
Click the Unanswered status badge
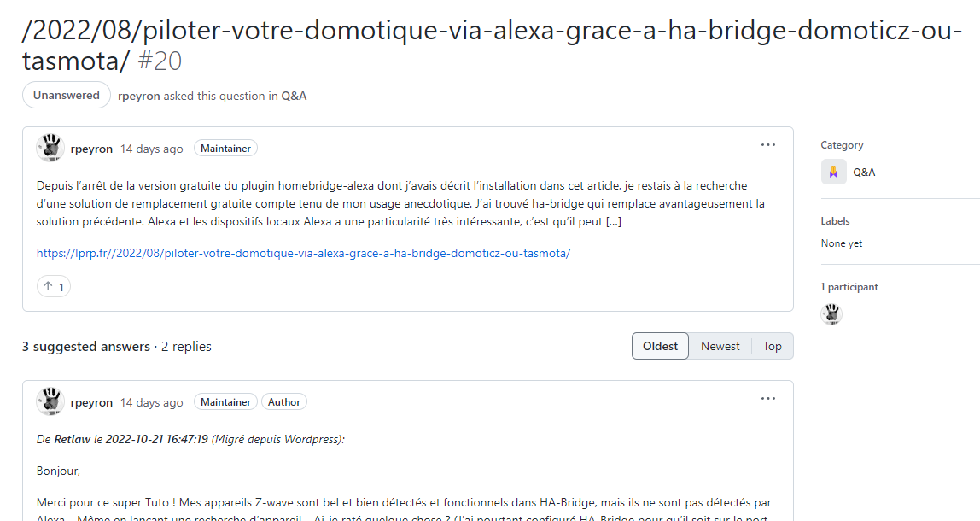pyautogui.click(x=67, y=95)
